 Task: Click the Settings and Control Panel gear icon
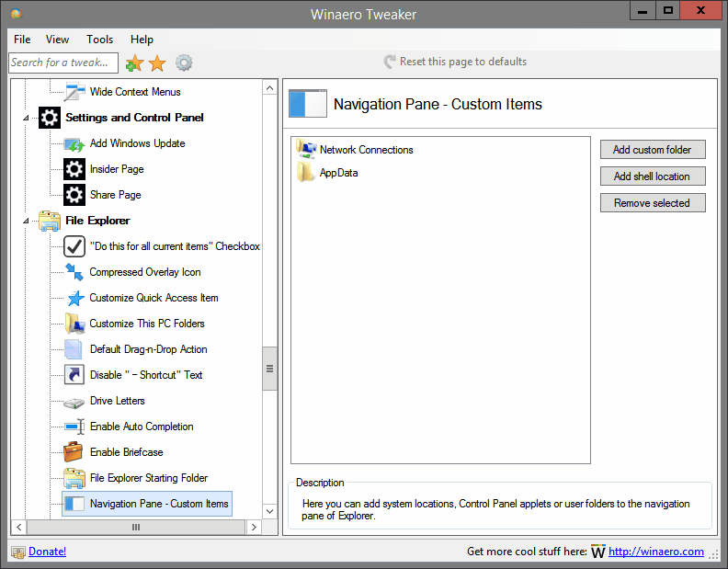(x=50, y=118)
